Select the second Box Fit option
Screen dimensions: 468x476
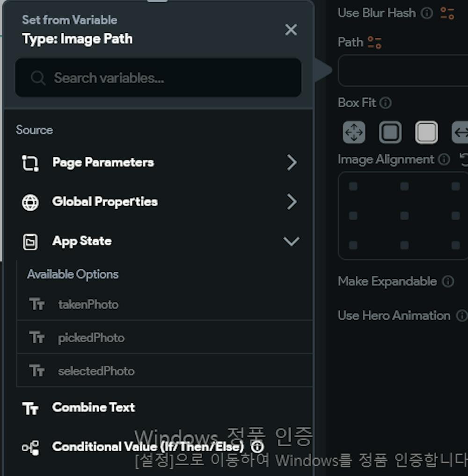click(390, 132)
